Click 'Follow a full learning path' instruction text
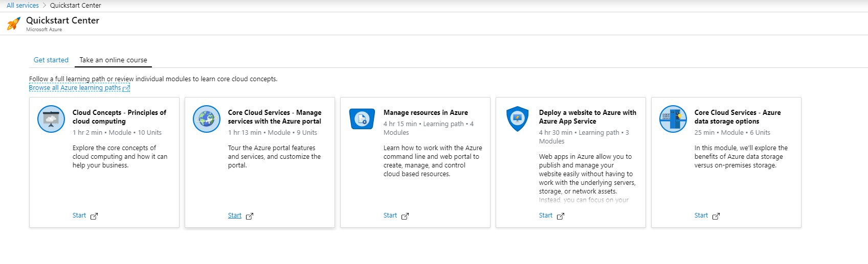This screenshot has height=264, width=868. click(153, 79)
